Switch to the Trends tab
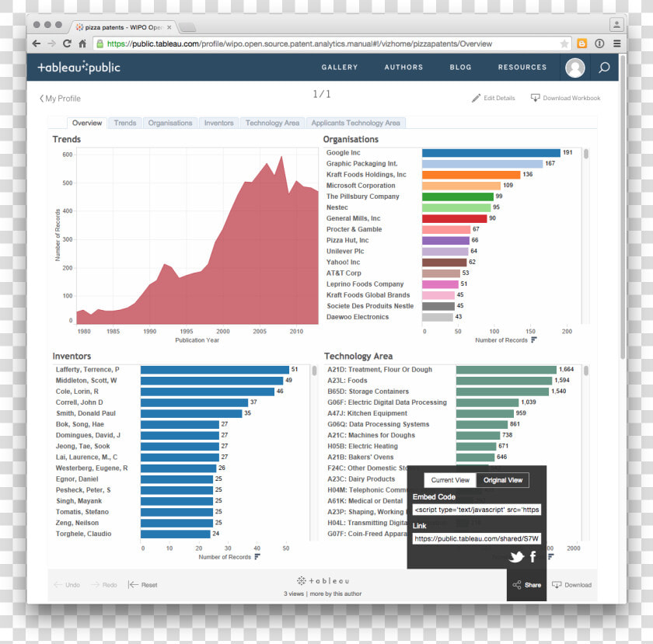The height and width of the screenshot is (644, 653). 125,123
